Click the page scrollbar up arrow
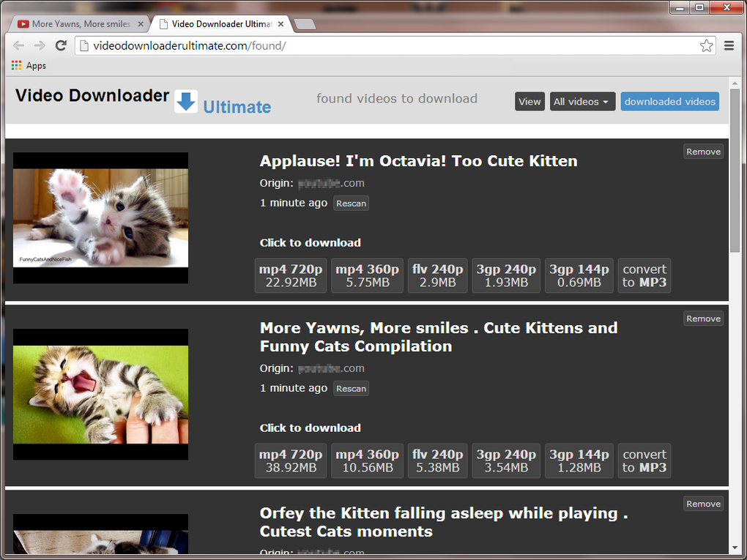The image size is (747, 560). tap(735, 83)
